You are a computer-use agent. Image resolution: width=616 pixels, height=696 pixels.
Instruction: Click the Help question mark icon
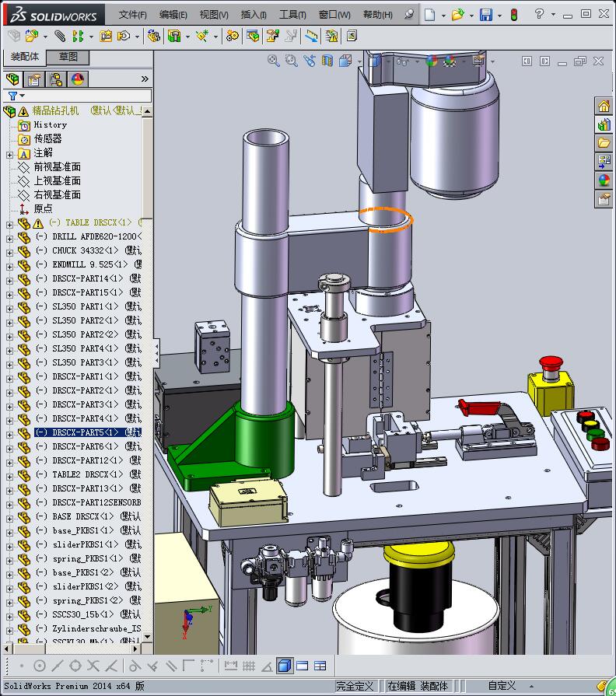[x=539, y=14]
